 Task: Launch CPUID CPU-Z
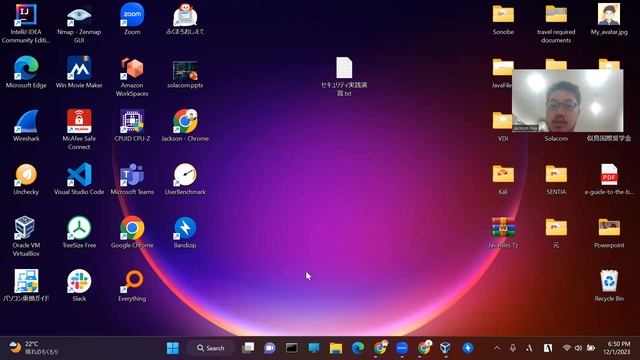coord(132,121)
